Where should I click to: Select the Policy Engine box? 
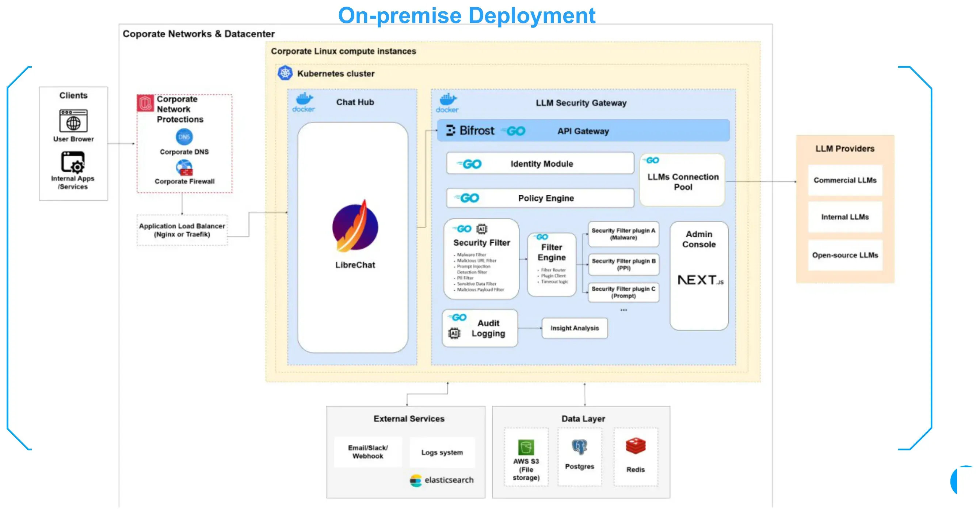(540, 198)
